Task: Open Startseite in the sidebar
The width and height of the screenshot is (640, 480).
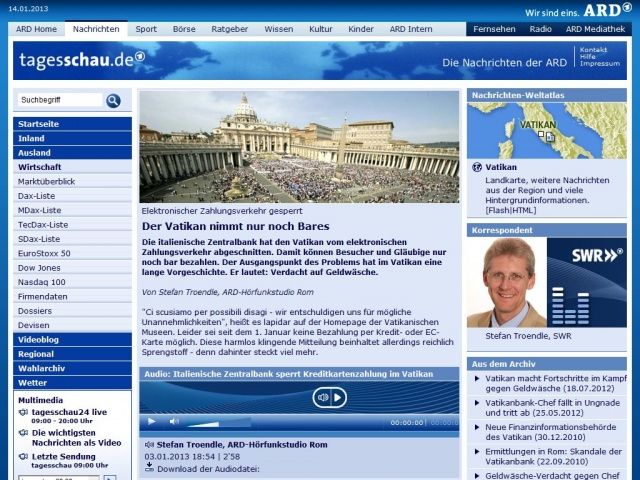Action: pos(72,124)
